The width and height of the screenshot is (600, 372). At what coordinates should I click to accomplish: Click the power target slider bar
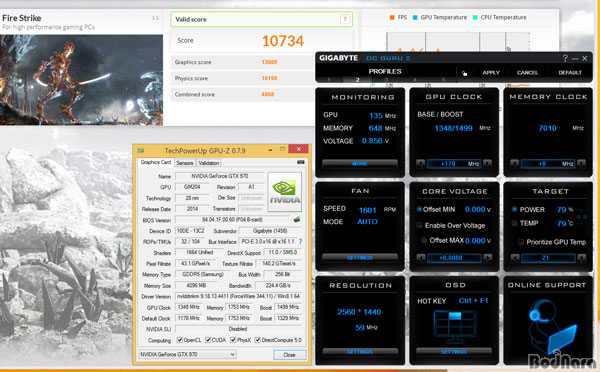(x=548, y=258)
